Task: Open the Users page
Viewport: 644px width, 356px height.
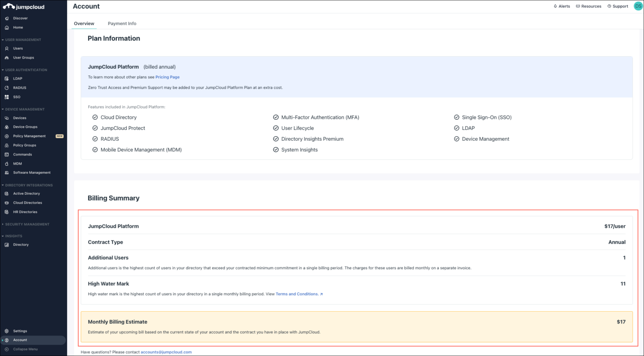Action: coord(18,48)
